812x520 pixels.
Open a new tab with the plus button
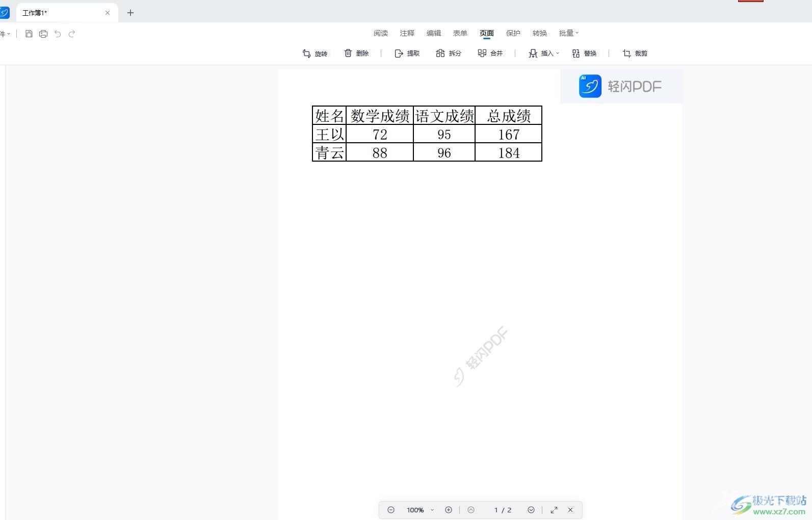click(x=130, y=13)
